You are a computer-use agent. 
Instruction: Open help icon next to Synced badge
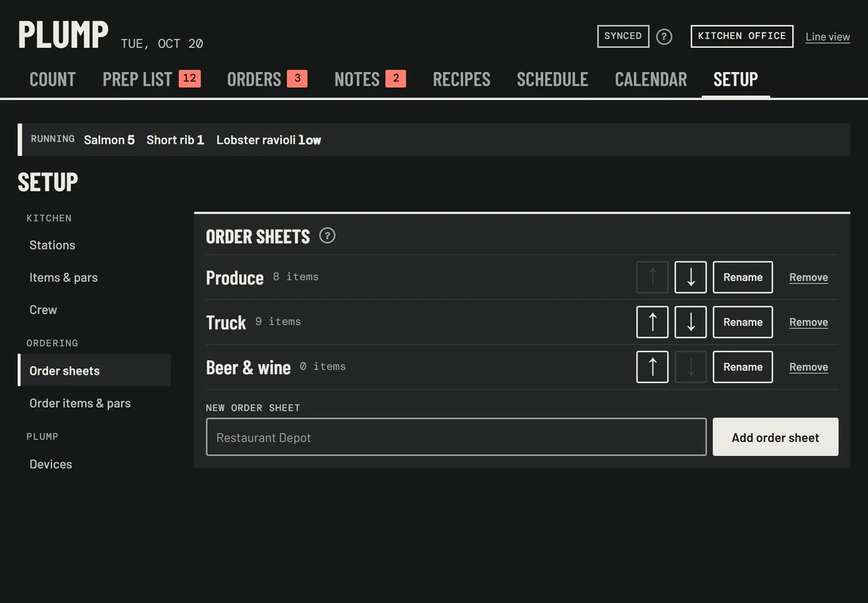pyautogui.click(x=664, y=37)
